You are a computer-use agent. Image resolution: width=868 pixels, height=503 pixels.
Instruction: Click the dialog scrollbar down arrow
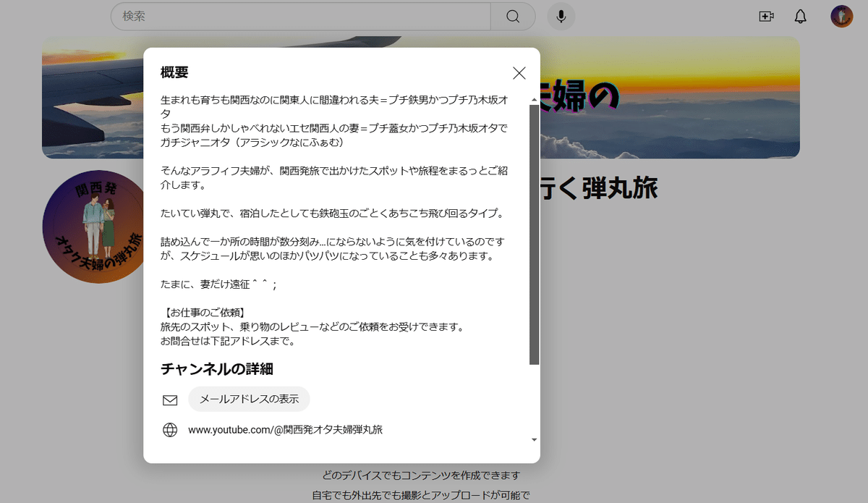(x=534, y=439)
